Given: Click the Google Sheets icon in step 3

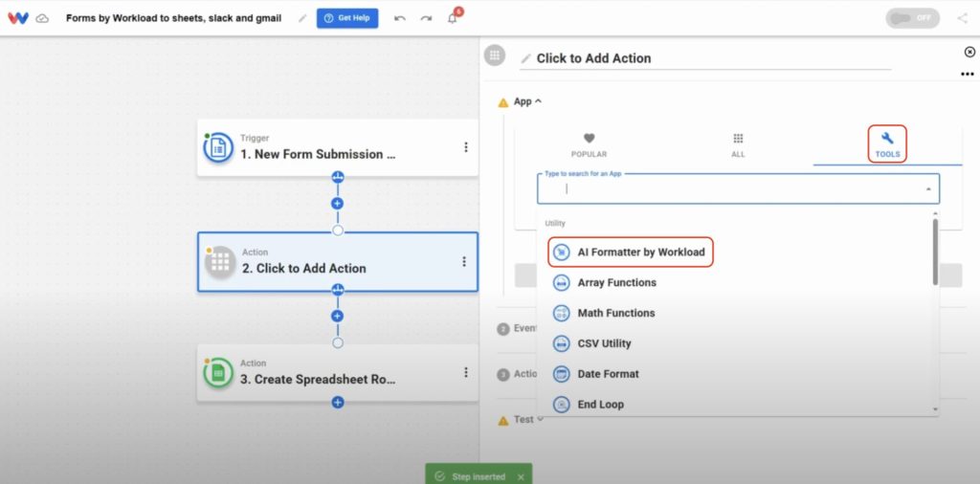Looking at the screenshot, I should (218, 373).
